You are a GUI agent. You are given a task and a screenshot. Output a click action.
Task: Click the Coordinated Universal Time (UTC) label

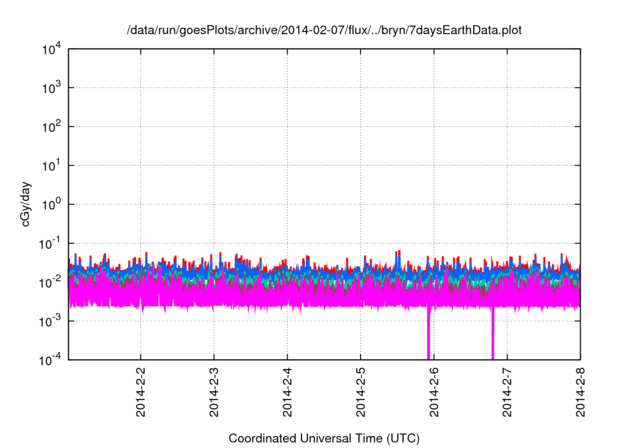324,438
